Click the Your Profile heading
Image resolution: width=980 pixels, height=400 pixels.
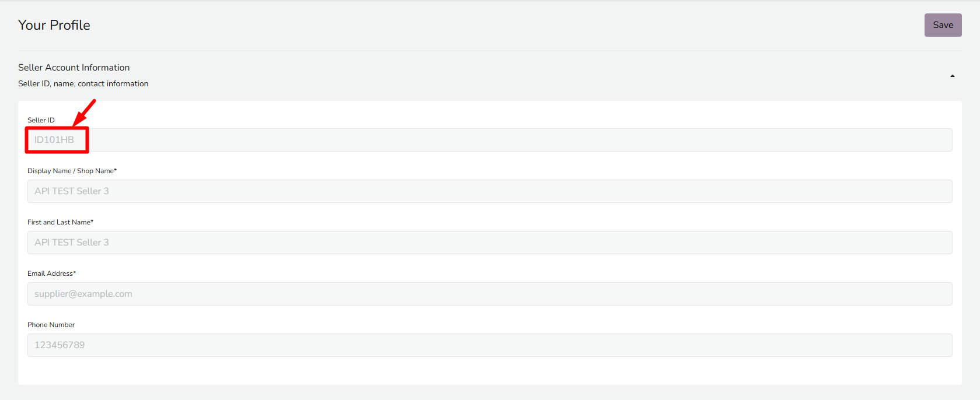(54, 25)
